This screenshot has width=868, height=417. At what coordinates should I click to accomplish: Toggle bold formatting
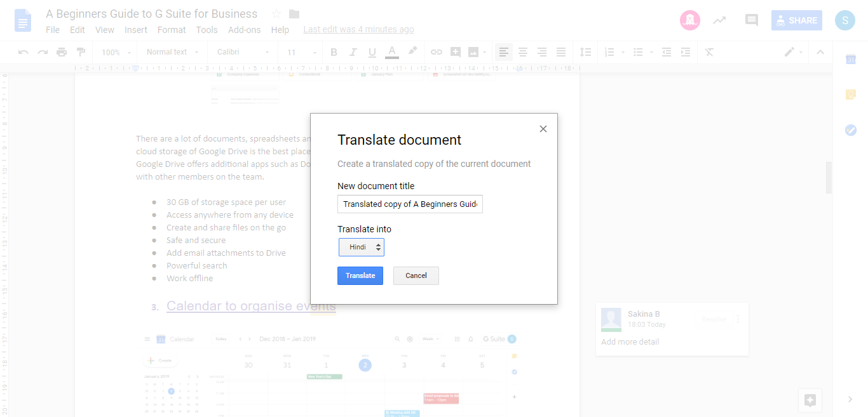(x=334, y=52)
